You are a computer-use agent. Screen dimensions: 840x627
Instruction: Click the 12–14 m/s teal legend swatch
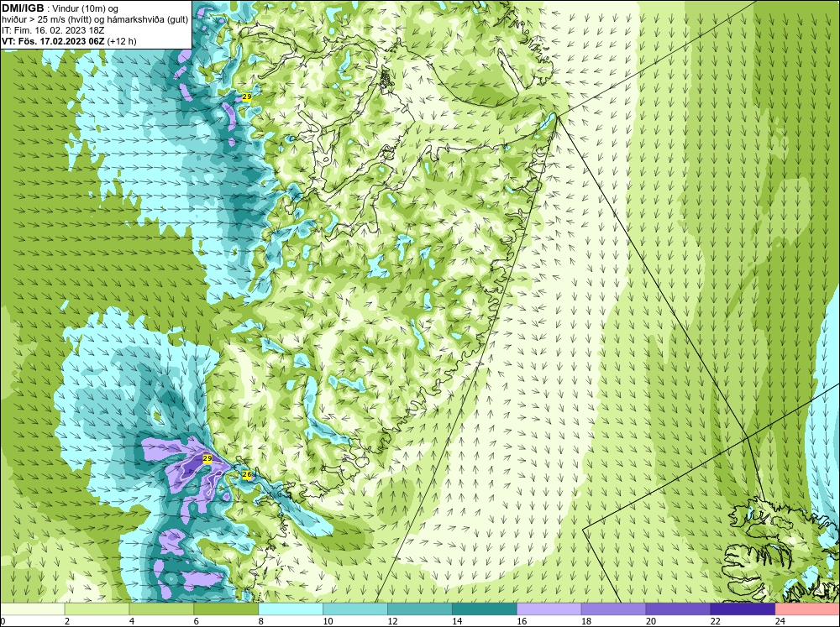point(420,609)
